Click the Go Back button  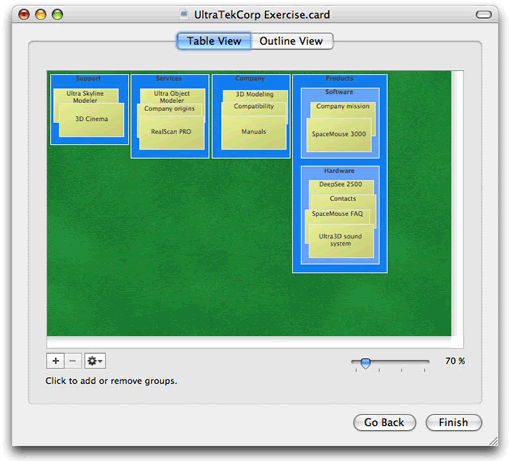click(x=384, y=422)
